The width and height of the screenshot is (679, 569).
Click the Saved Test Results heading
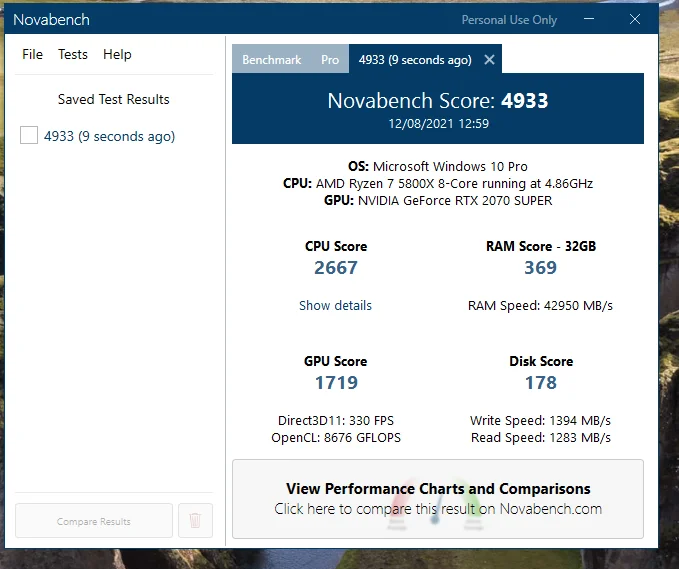pos(113,100)
